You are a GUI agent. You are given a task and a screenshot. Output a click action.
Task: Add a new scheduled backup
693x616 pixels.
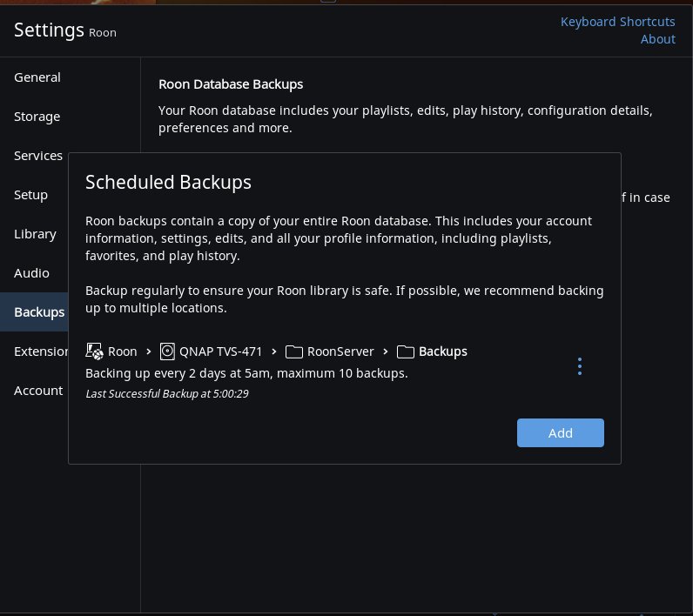point(561,432)
